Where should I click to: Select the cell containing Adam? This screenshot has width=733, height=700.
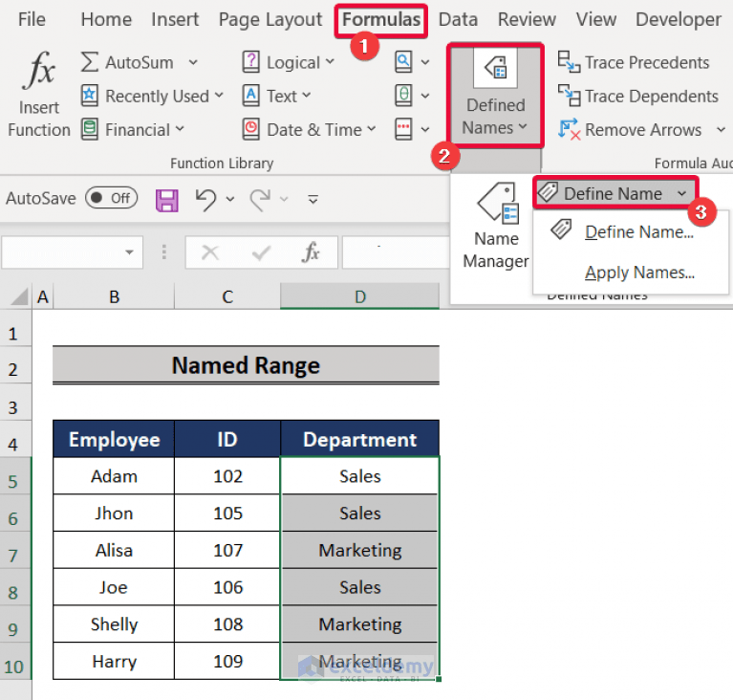coord(114,476)
